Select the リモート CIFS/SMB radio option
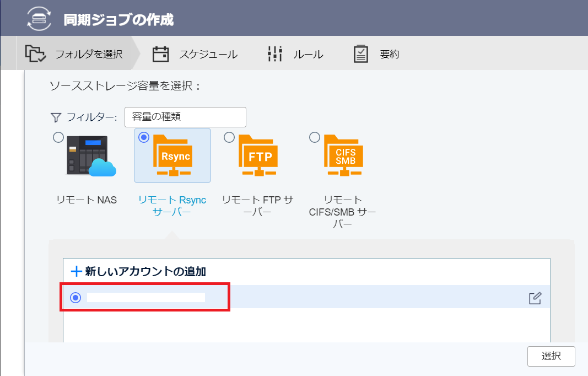This screenshot has height=376, width=588. [314, 137]
